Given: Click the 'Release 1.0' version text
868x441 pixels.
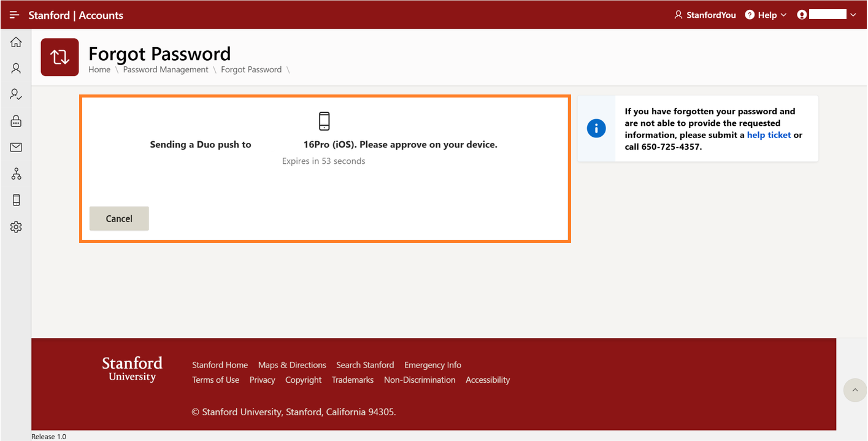Looking at the screenshot, I should coord(48,437).
